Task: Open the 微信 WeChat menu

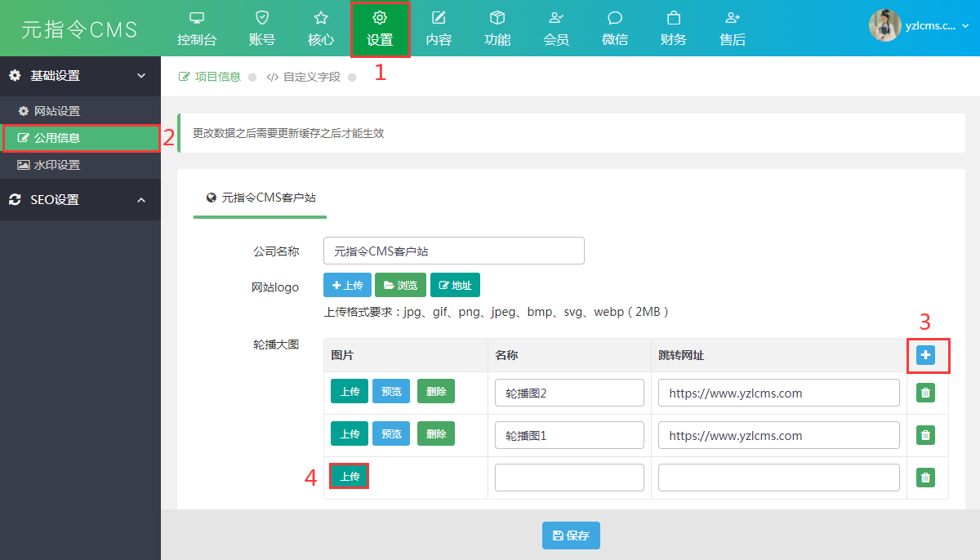Action: [x=615, y=29]
